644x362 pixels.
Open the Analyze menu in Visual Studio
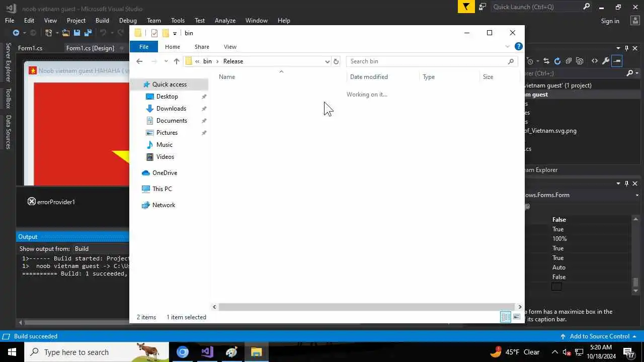[x=225, y=21]
